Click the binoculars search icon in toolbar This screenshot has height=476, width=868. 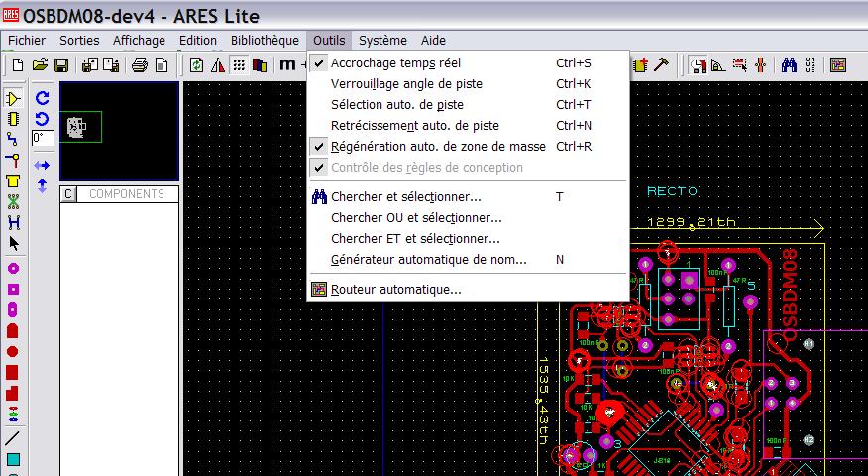[x=789, y=65]
